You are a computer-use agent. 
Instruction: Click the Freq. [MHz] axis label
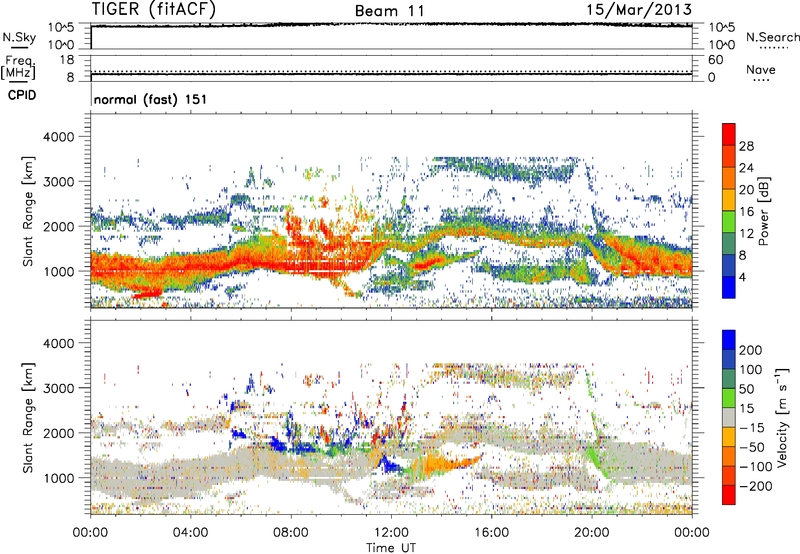pos(18,67)
